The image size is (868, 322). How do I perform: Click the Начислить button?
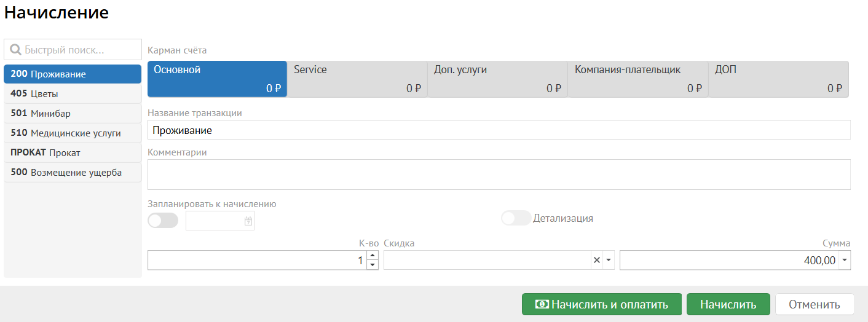(x=728, y=304)
